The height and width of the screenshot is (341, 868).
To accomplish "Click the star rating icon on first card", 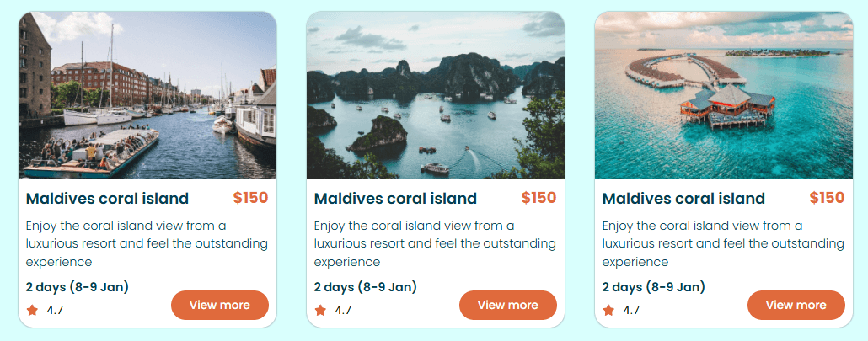I will pos(32,310).
